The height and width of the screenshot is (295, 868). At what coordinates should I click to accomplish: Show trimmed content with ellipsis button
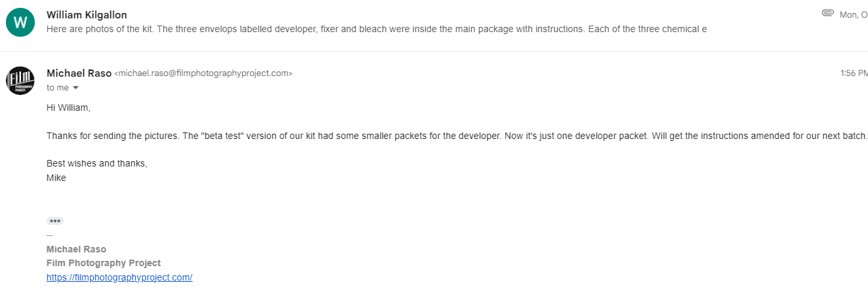pos(55,221)
